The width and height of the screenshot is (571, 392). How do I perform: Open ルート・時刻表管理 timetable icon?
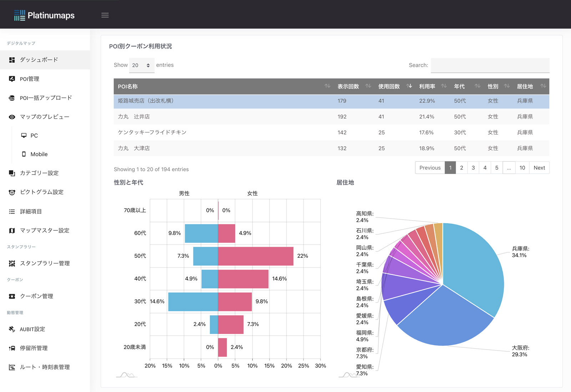tap(11, 367)
